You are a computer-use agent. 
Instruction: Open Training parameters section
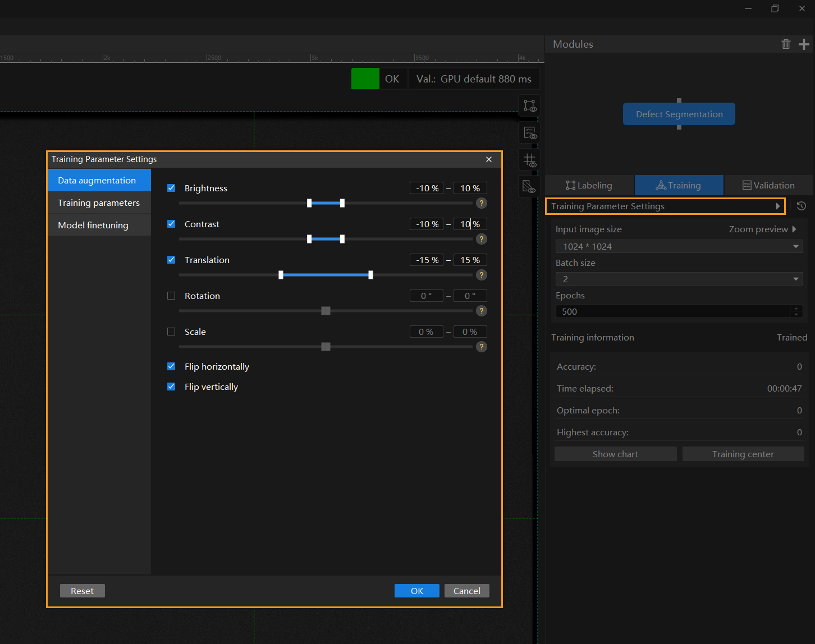[x=99, y=203]
